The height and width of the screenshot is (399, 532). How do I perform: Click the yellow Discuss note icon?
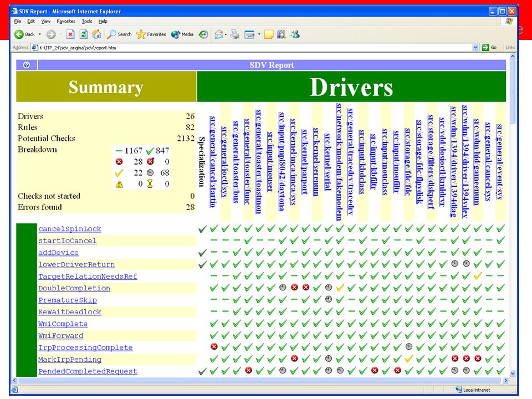[x=269, y=34]
